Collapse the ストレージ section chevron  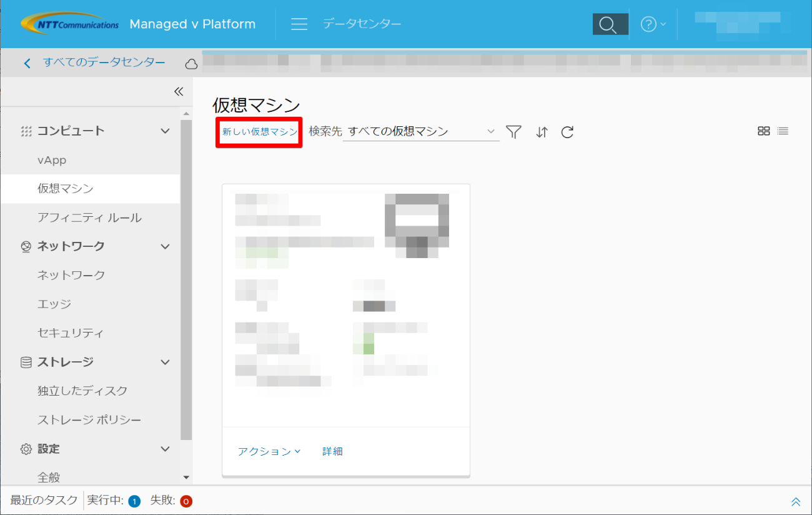pyautogui.click(x=165, y=362)
